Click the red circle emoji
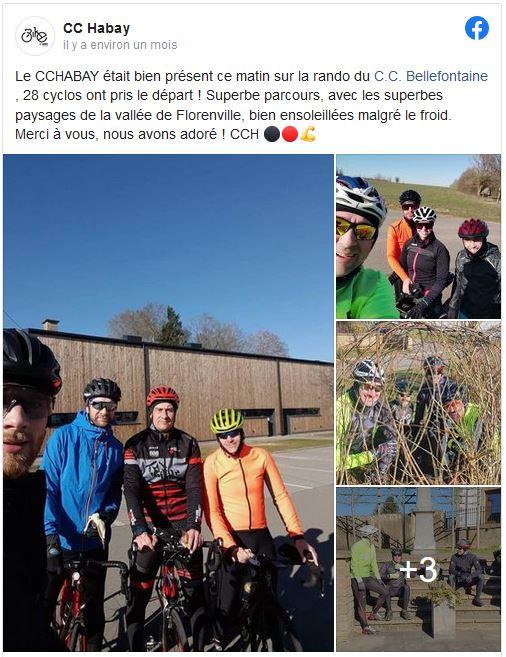Image resolution: width=506 pixels, height=657 pixels. coord(290,135)
